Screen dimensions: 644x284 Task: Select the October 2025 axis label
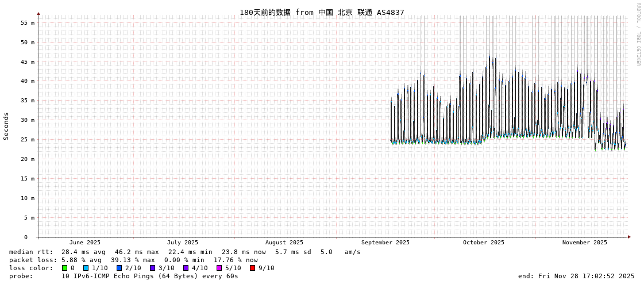tap(483, 243)
